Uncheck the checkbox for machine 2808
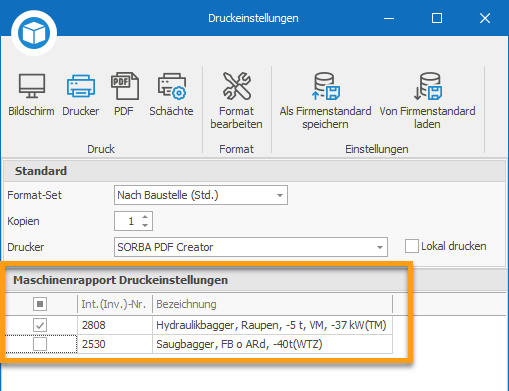Image resolution: width=509 pixels, height=391 pixels. point(40,325)
